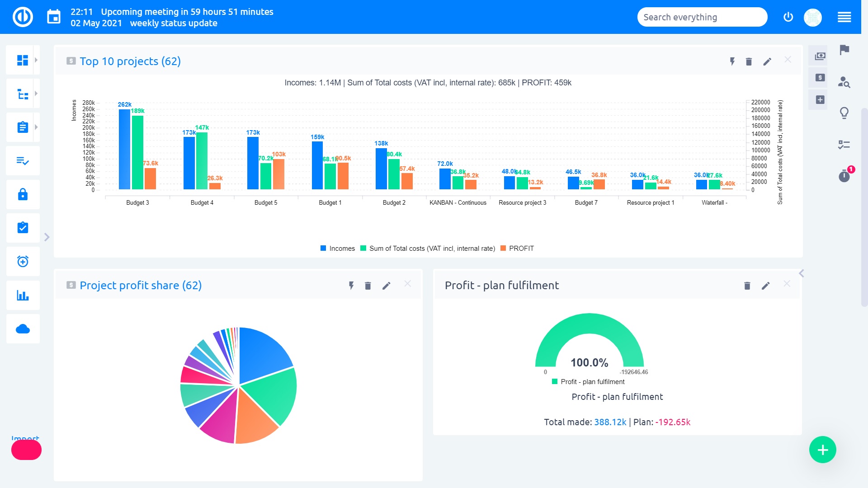The height and width of the screenshot is (488, 868).
Task: Open the lightbulb knowledge icon in right sidebar
Action: click(844, 113)
